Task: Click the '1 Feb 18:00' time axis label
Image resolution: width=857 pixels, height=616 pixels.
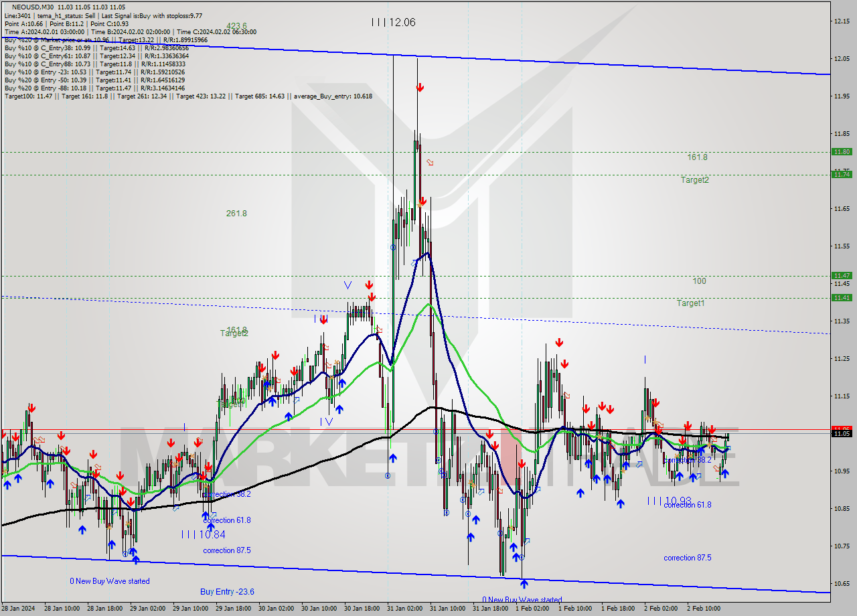Action: [619, 609]
